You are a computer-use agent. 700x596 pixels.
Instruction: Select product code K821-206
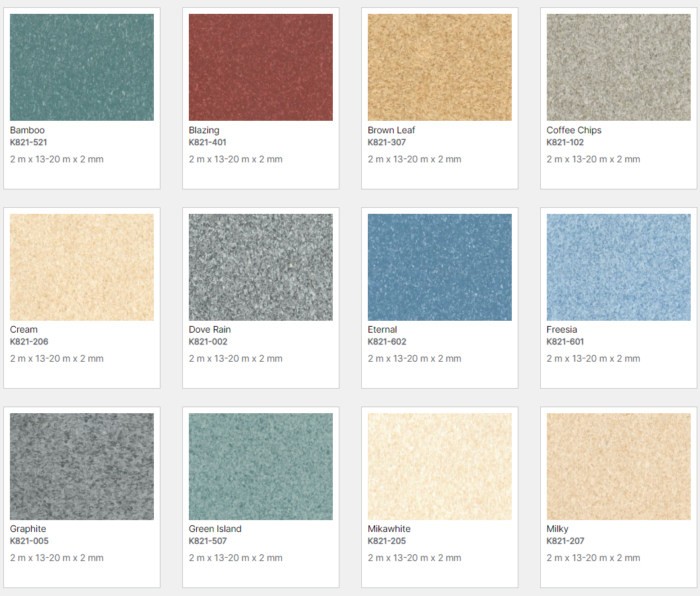29,342
